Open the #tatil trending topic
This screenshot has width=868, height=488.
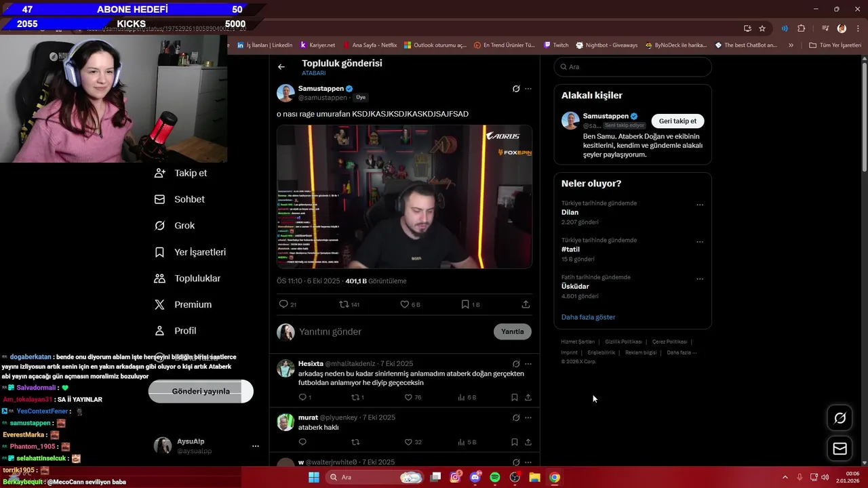click(570, 249)
